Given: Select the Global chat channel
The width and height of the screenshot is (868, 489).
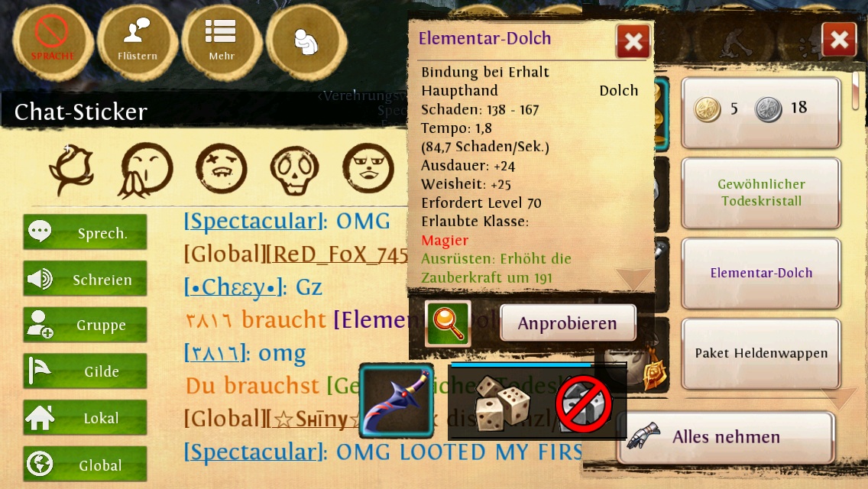Looking at the screenshot, I should point(86,464).
